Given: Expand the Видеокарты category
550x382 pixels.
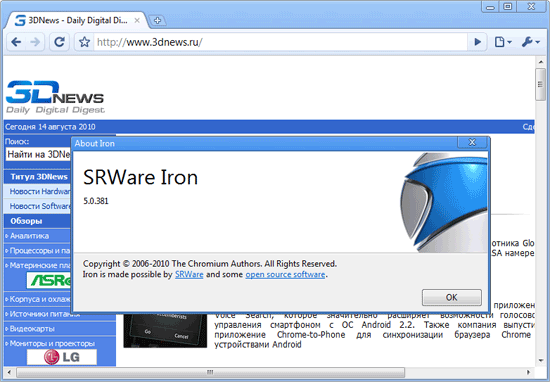Looking at the screenshot, I should pos(32,329).
